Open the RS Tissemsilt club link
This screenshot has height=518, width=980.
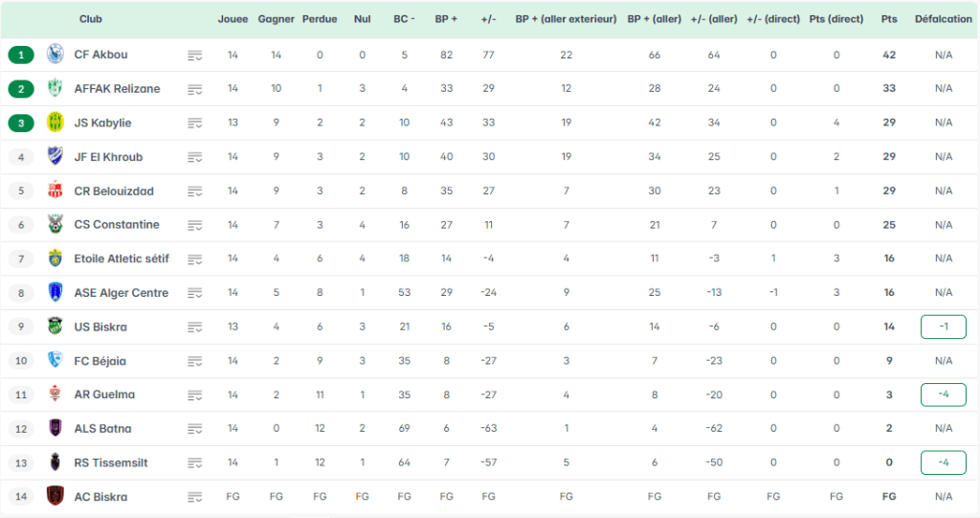110,462
